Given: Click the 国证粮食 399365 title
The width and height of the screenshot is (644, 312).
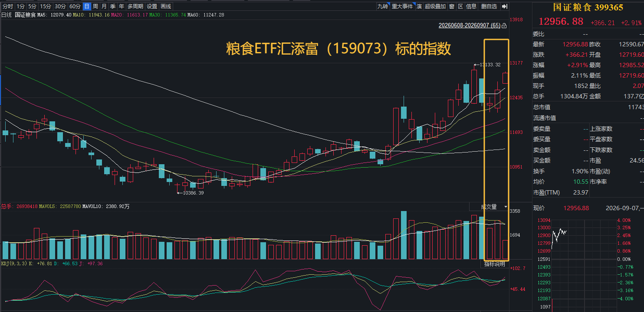Looking at the screenshot, I should [588, 7].
